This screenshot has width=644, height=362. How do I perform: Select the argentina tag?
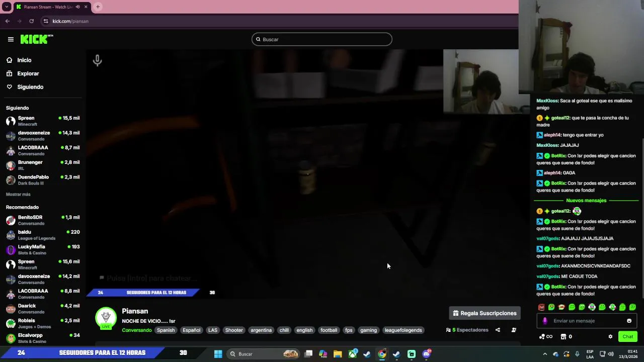(x=261, y=330)
